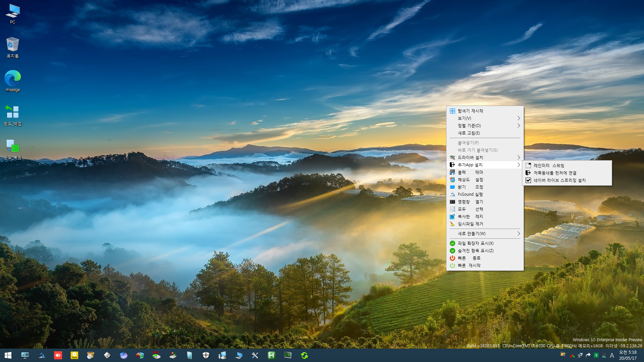Viewport: 644px width, 362px height.
Task: Select the 윈도_복원 desktop shortcut
Action: [13, 149]
